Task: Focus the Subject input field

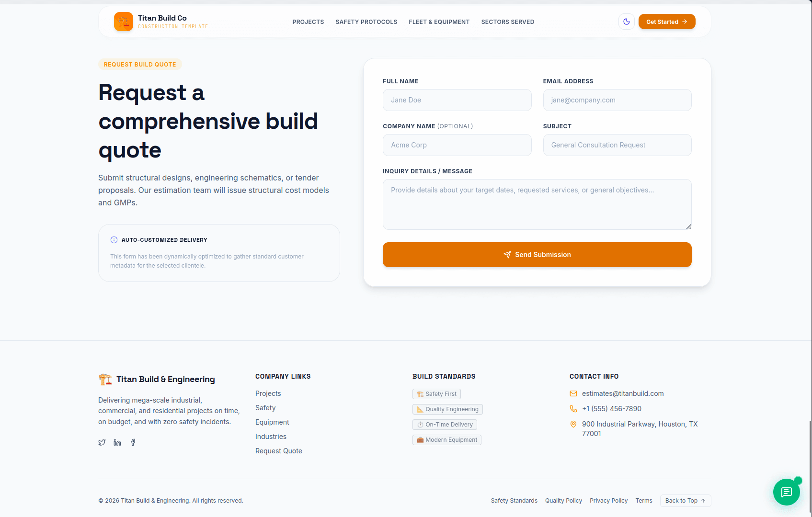Action: pyautogui.click(x=617, y=145)
